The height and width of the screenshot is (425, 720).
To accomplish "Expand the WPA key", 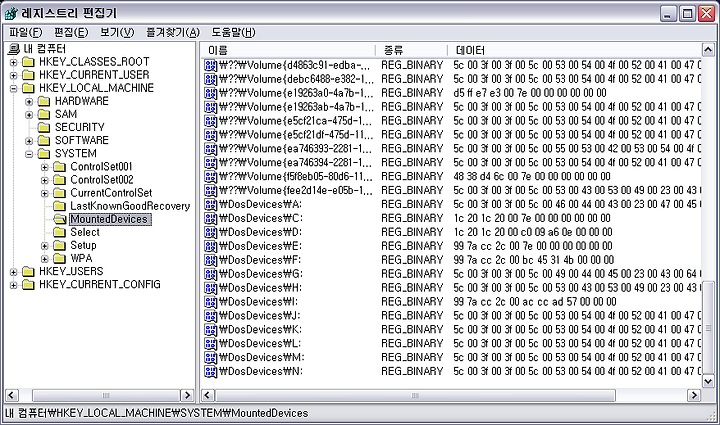I will pyautogui.click(x=45, y=259).
